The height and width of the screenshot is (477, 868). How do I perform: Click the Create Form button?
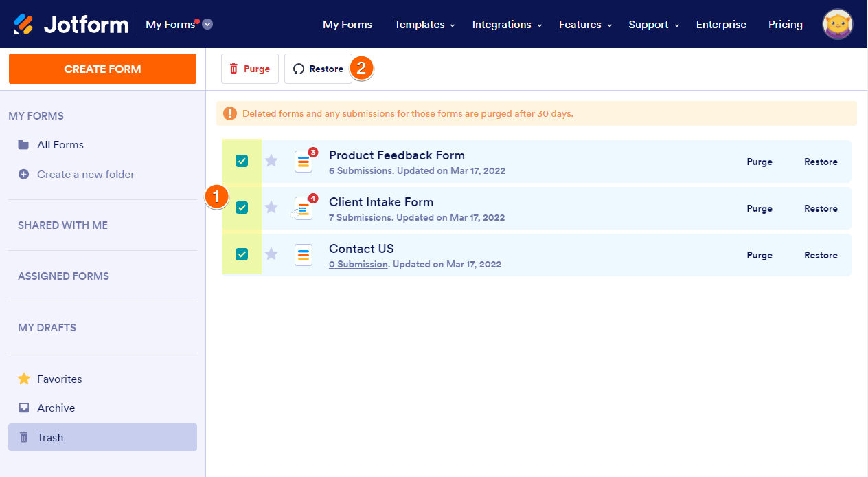pos(102,69)
